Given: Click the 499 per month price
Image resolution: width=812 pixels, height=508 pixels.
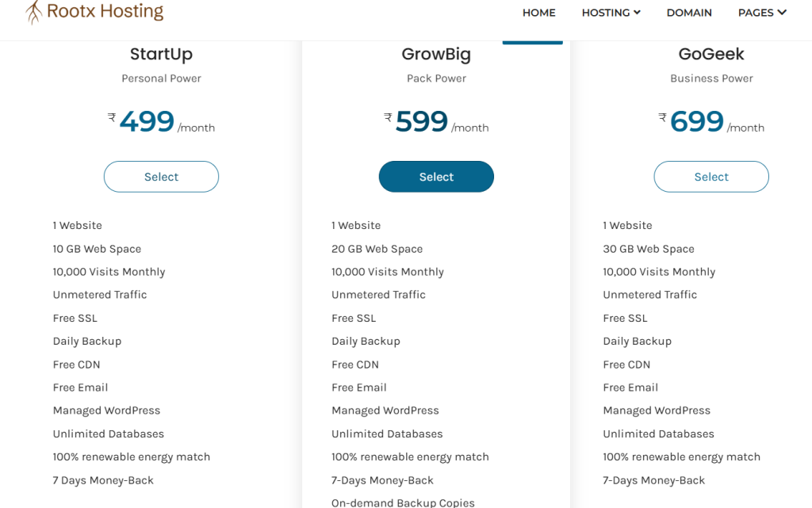Looking at the screenshot, I should tap(147, 122).
